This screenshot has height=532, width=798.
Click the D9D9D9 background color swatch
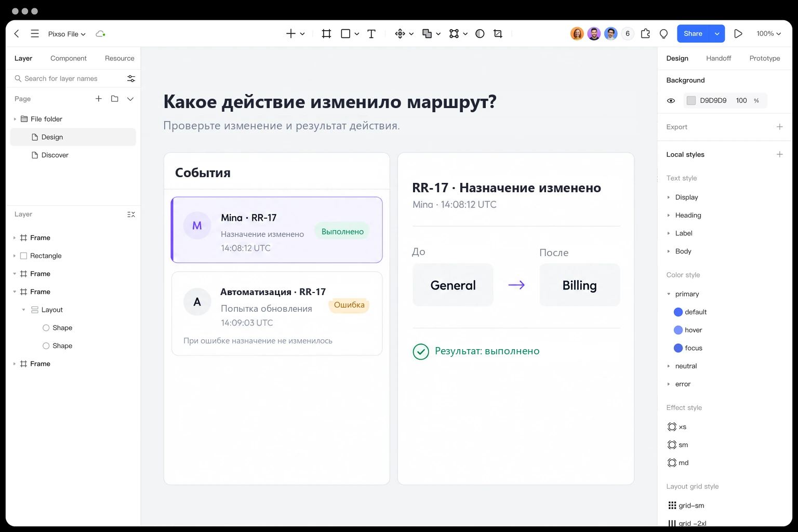pyautogui.click(x=691, y=101)
